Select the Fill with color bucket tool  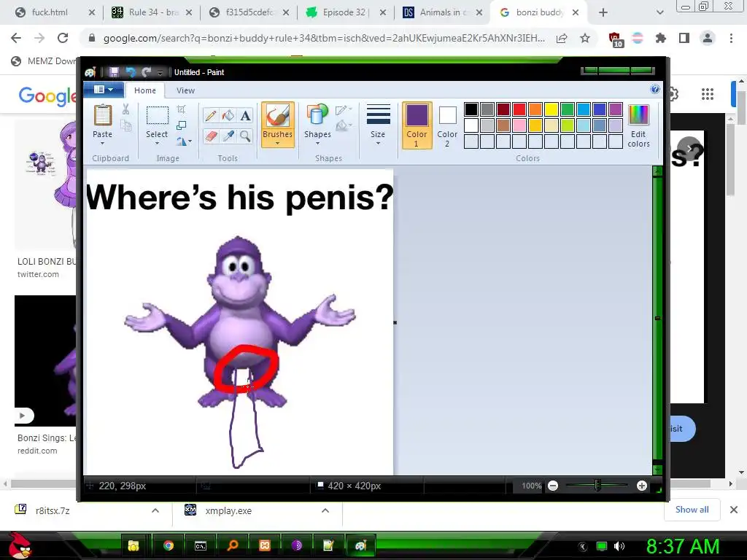pos(228,116)
